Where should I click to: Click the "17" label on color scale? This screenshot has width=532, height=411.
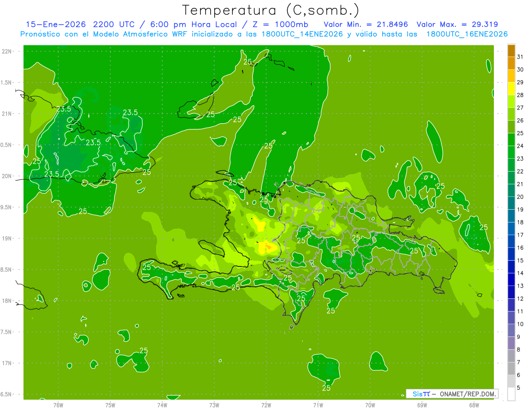coord(520,235)
